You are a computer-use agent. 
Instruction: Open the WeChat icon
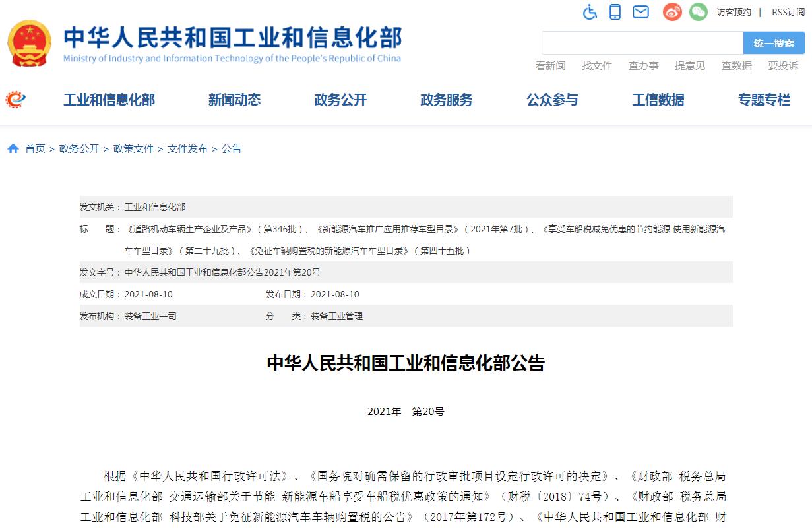(699, 12)
